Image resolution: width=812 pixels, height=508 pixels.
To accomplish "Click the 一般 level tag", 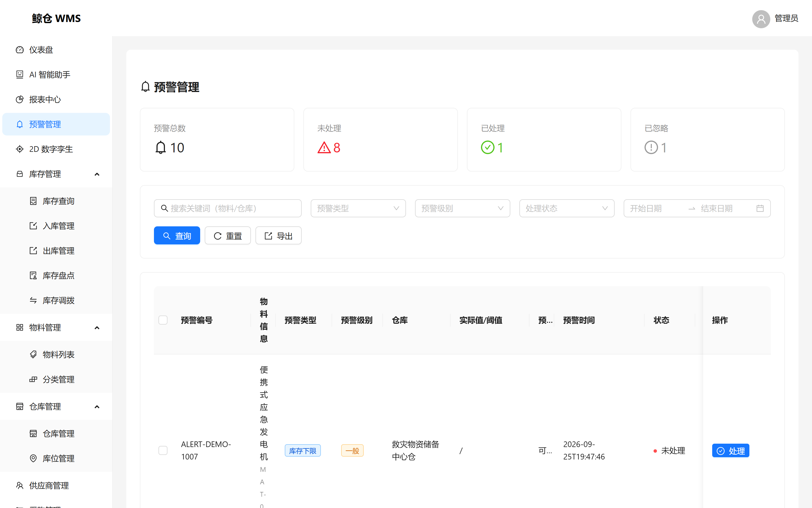I will pos(352,450).
